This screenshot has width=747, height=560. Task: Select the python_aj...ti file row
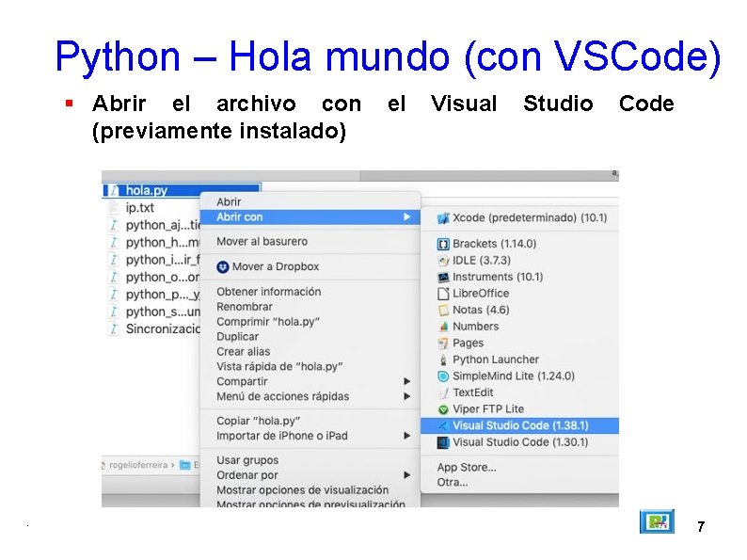tap(152, 225)
